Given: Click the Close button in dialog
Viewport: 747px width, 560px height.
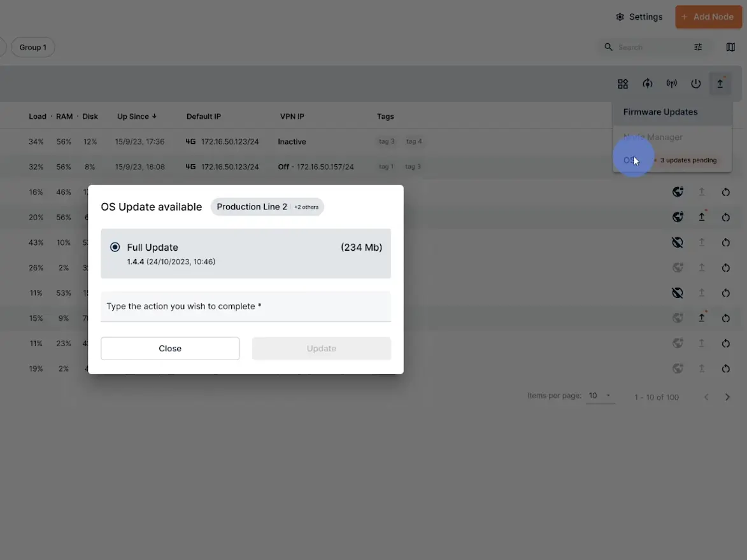Looking at the screenshot, I should point(170,349).
